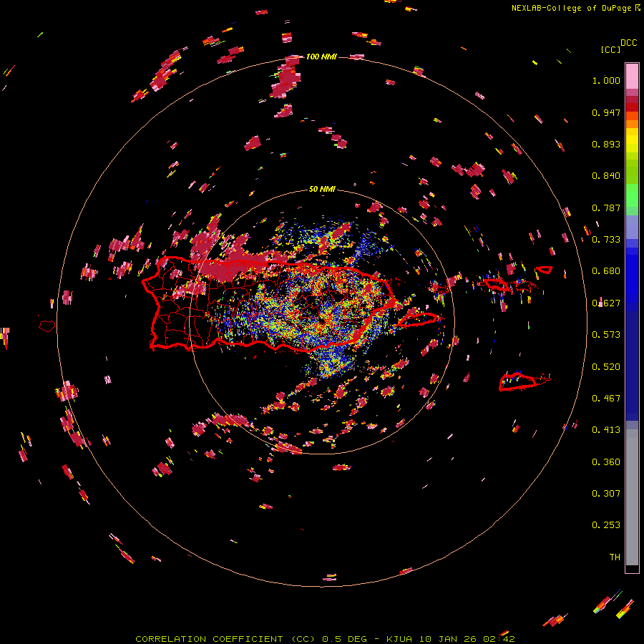
Task: Select the 0.253 scale value
Action: click(606, 525)
